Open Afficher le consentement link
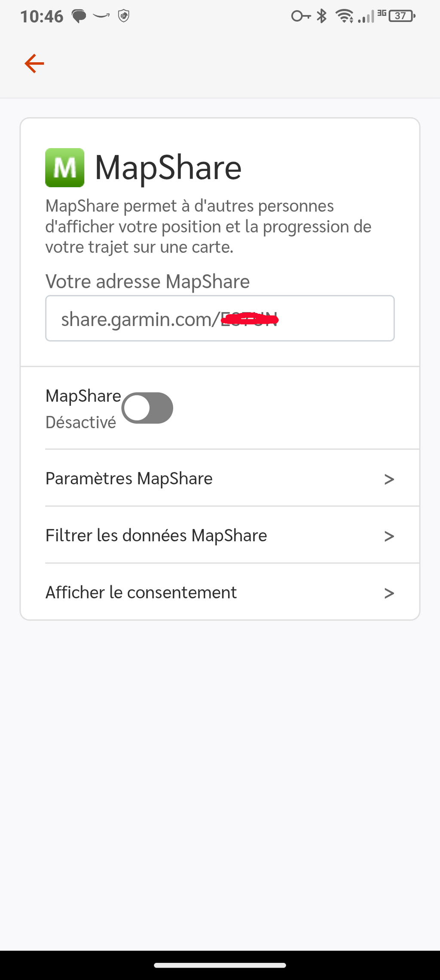The image size is (440, 980). (141, 593)
